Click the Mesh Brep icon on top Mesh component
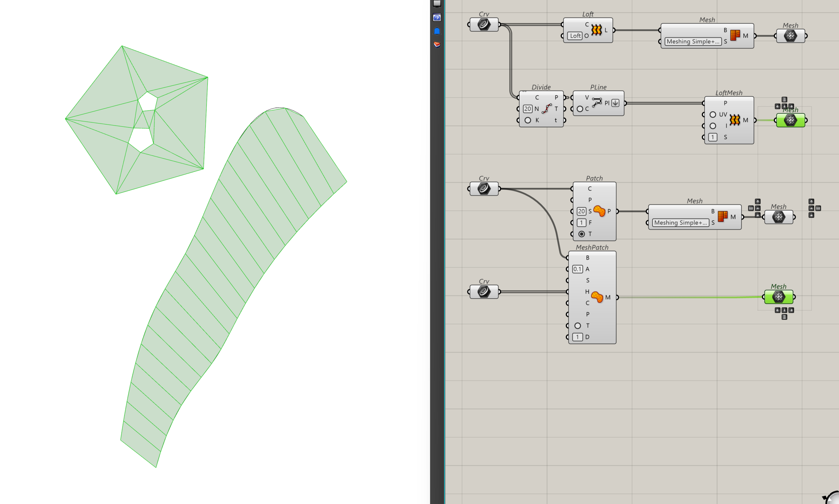 pyautogui.click(x=735, y=35)
